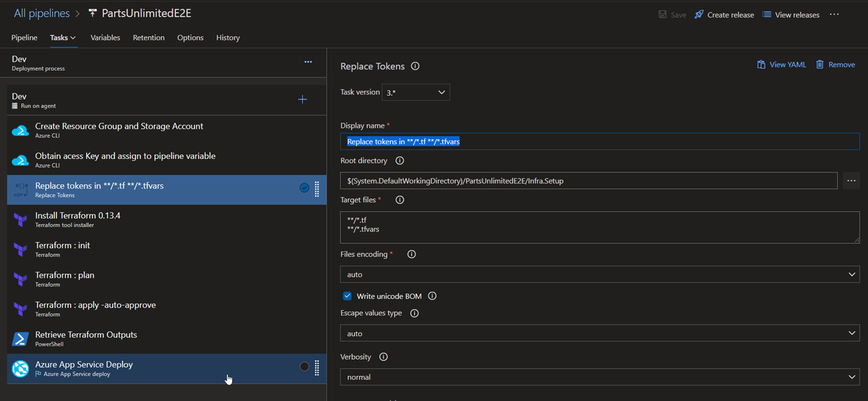Click the Save text in top bar
Screen dimensions: 868x401
tap(679, 15)
